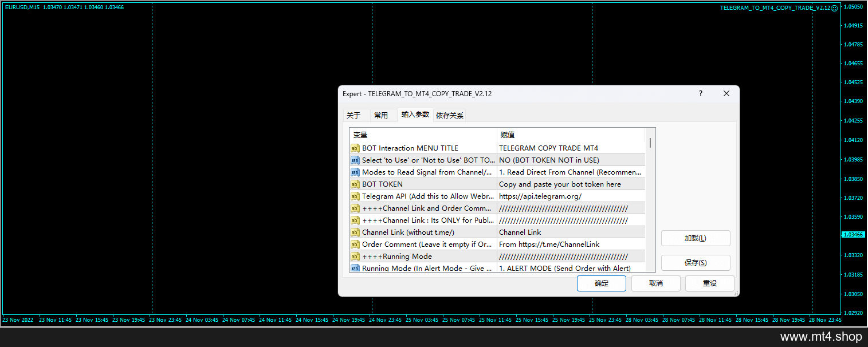Click the '23 Nov 2022' time axis label

18,320
